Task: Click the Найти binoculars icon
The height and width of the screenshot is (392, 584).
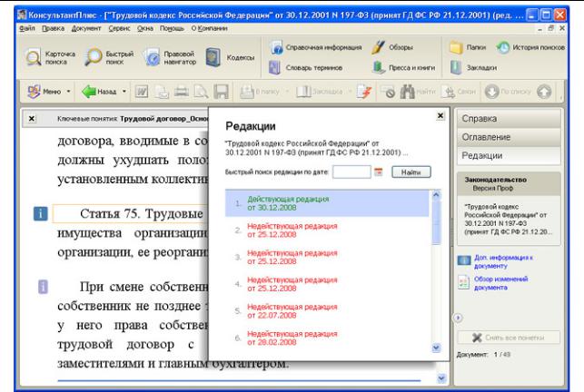Action: (x=418, y=92)
